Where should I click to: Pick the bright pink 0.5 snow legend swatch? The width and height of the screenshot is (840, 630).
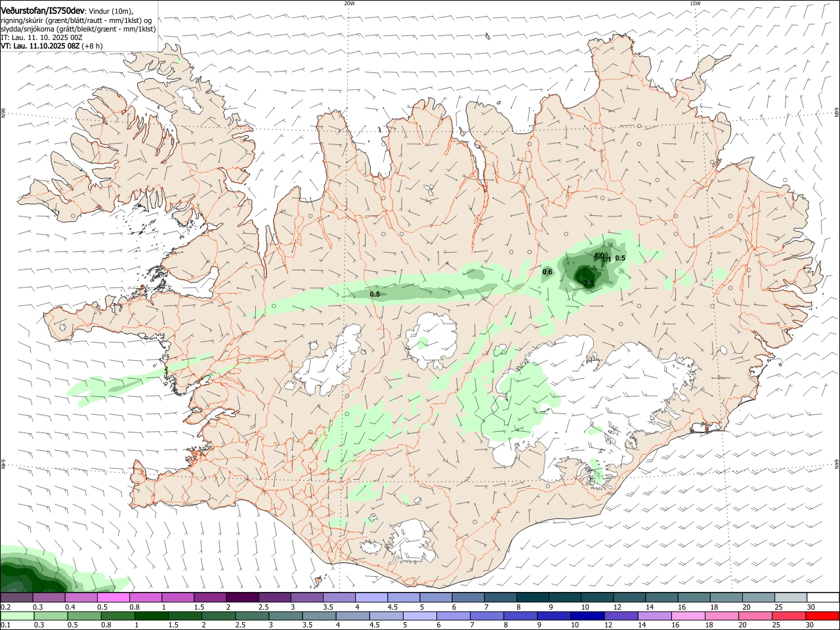click(x=114, y=597)
